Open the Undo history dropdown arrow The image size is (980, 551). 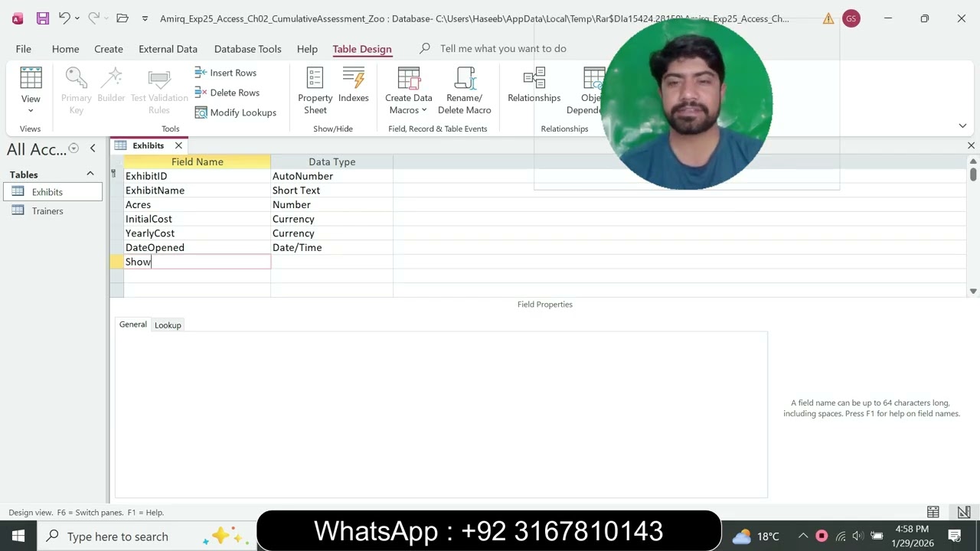[x=77, y=18]
